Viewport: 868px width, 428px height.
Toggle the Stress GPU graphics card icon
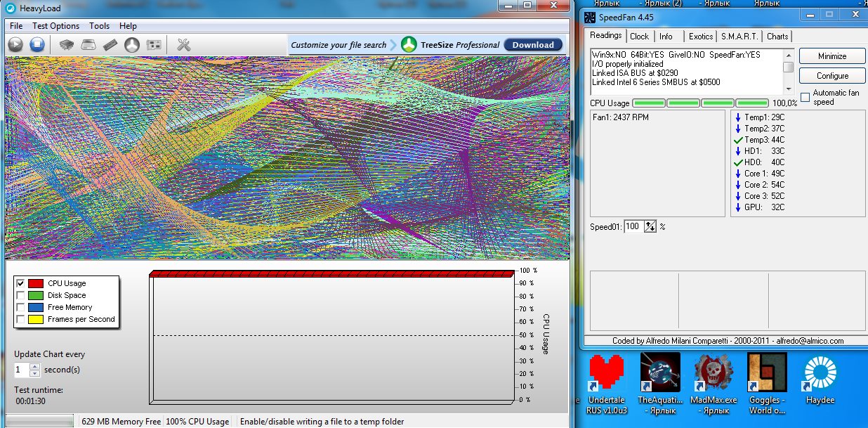(x=154, y=45)
